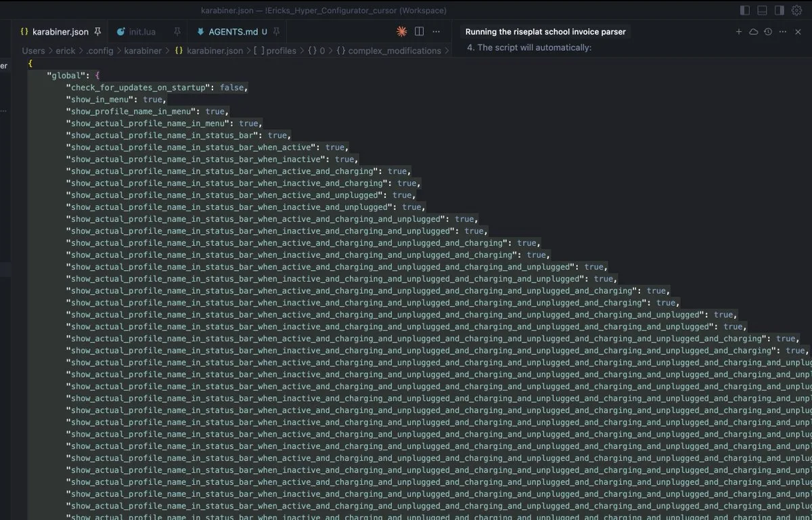Click the cloud icon in chat panel
Screen dimensions: 812x520
[x=753, y=32]
